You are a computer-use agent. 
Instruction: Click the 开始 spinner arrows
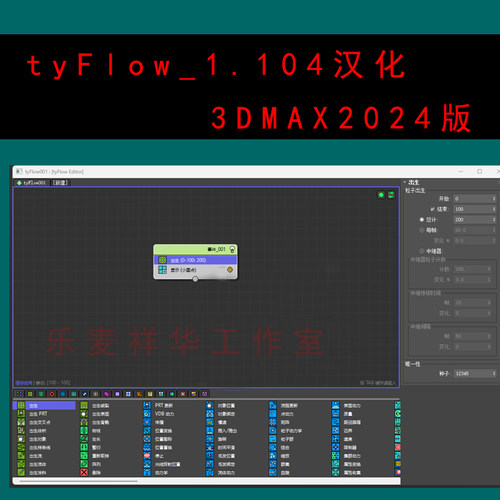494,199
